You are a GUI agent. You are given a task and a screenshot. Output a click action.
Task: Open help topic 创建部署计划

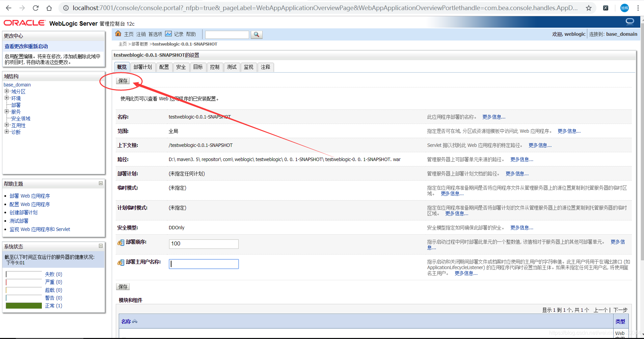coord(24,212)
